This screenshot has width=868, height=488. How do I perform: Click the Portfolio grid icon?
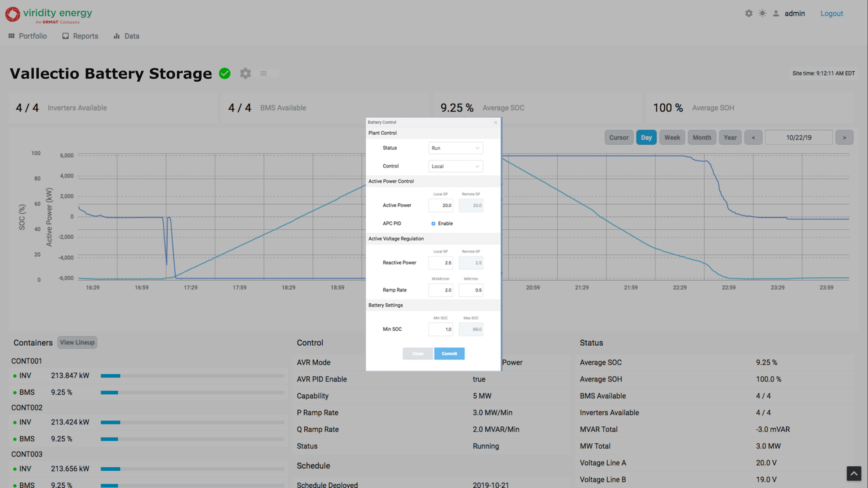(12, 36)
